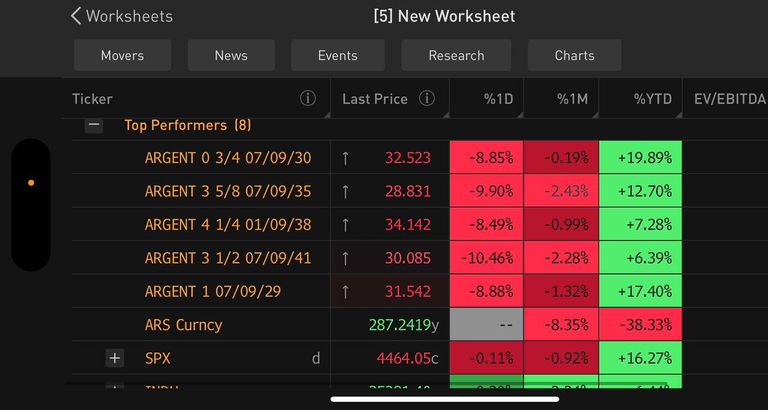This screenshot has width=768, height=410.
Task: Tap the info icon beside Last Price
Action: click(427, 99)
